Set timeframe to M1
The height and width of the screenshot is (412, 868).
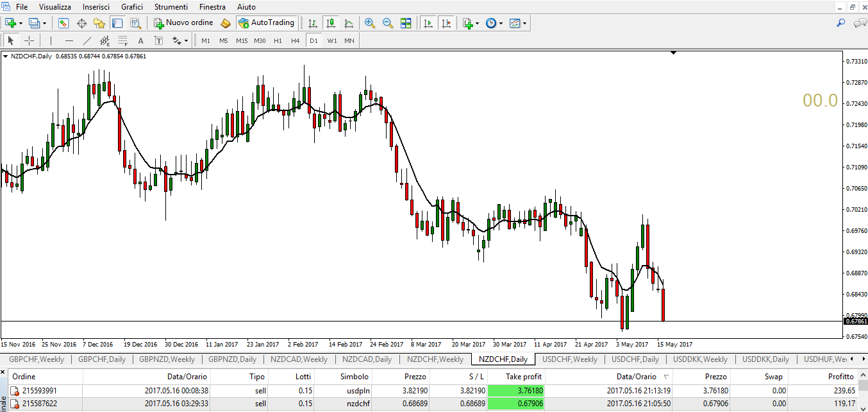206,40
